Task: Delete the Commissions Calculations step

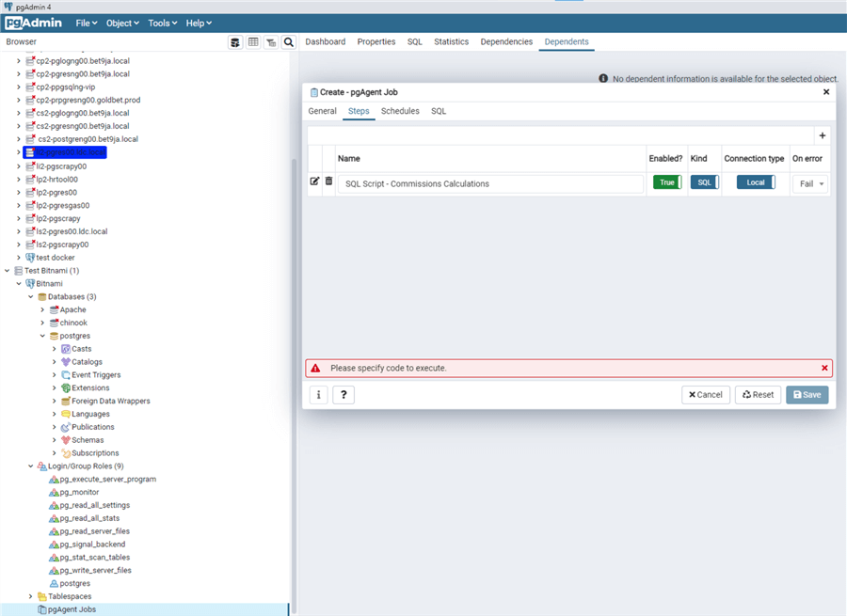Action: (328, 182)
